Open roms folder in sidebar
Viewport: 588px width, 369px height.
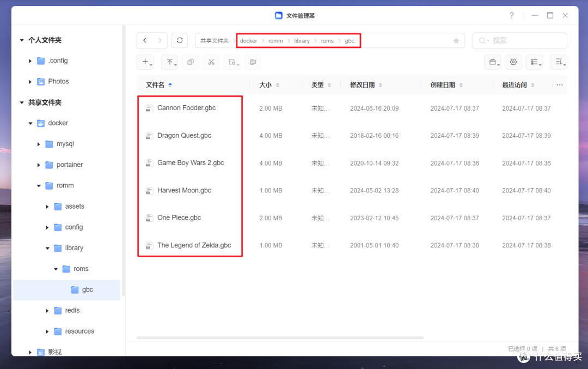click(x=81, y=269)
